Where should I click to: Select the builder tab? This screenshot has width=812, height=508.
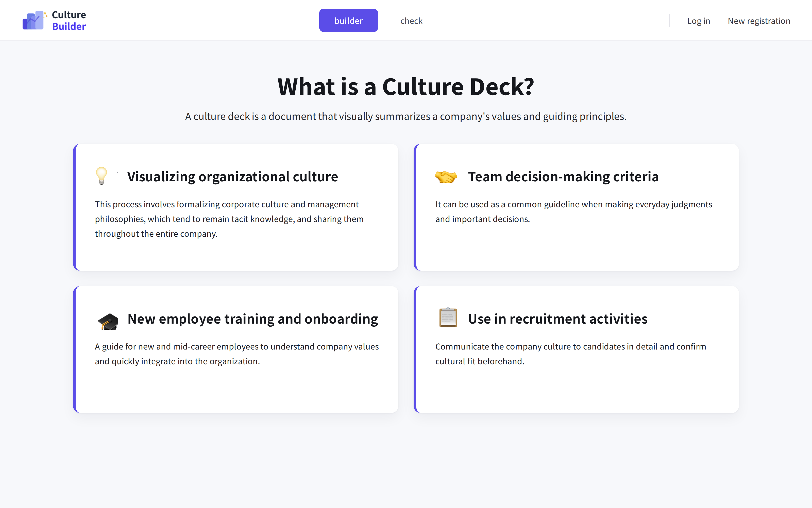[x=348, y=21]
